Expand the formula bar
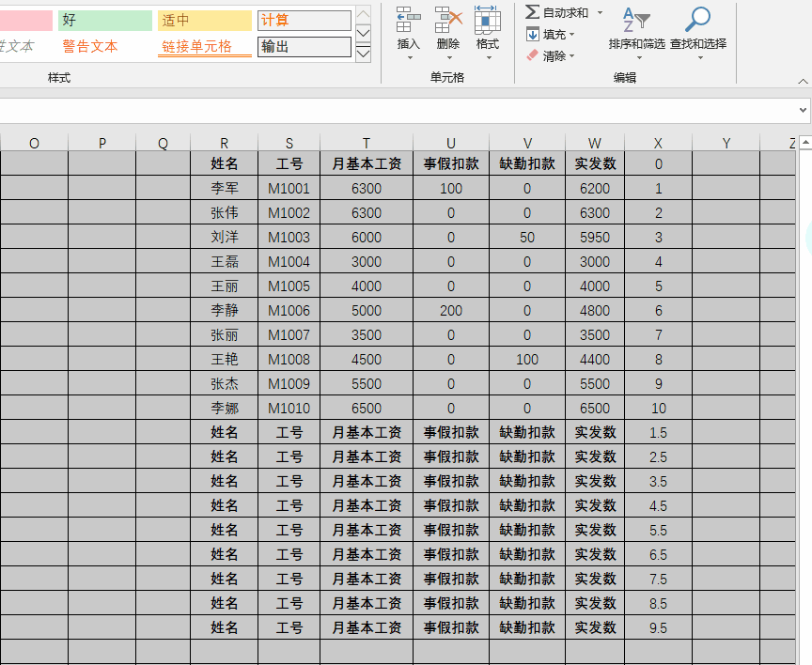812x665 pixels. point(803,110)
